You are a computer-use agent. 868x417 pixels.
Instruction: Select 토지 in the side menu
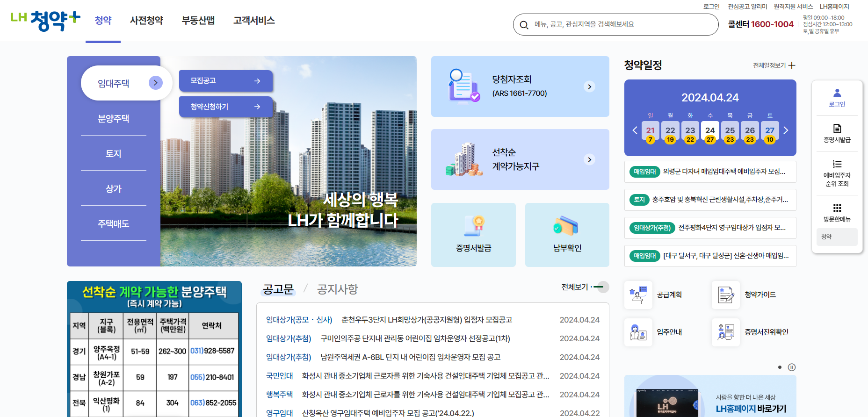coord(114,154)
